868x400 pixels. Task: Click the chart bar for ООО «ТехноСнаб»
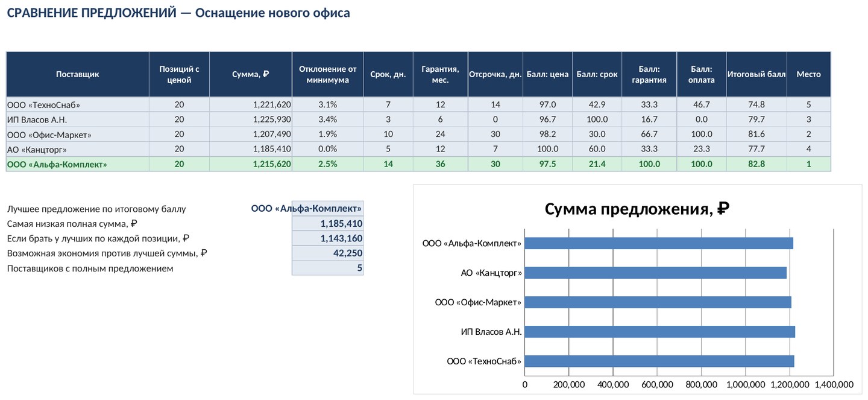tap(659, 361)
